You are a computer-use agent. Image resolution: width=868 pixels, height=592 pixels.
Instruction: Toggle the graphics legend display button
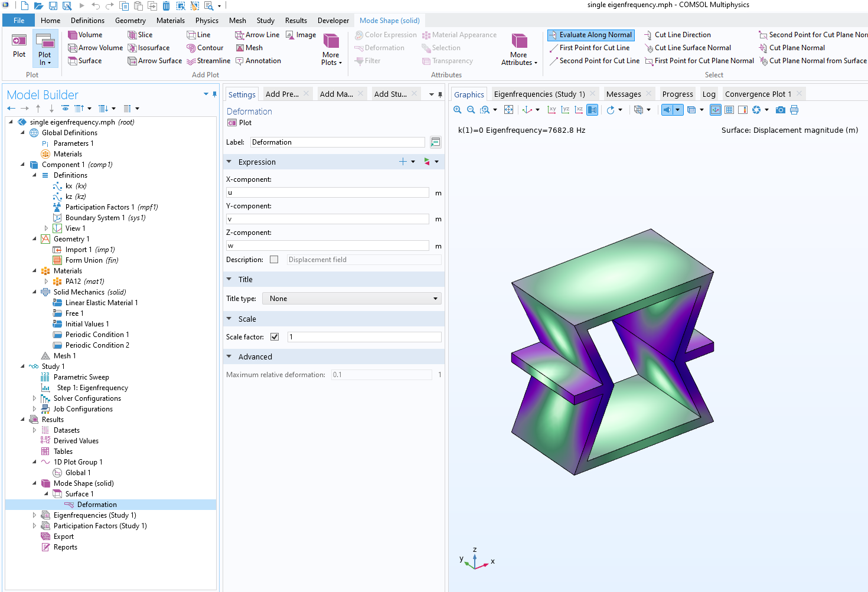(x=742, y=110)
